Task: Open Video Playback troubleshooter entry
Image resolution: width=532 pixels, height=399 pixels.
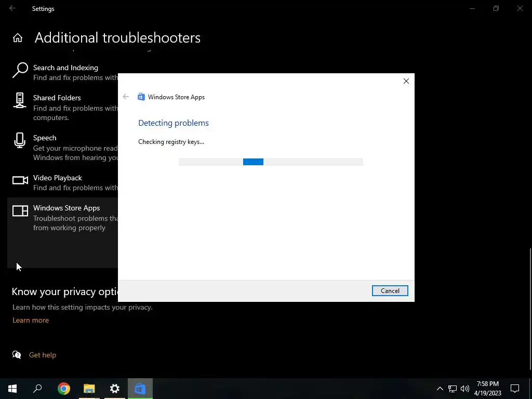Action: [x=63, y=182]
